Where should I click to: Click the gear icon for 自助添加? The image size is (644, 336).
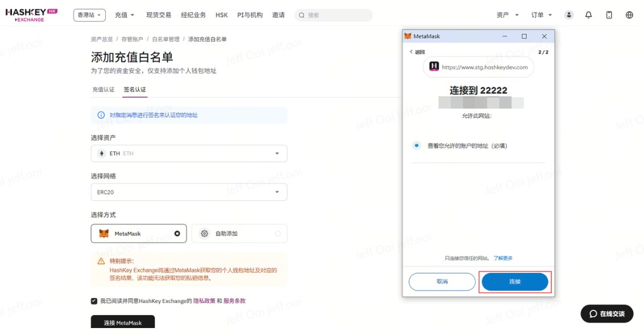(x=204, y=234)
